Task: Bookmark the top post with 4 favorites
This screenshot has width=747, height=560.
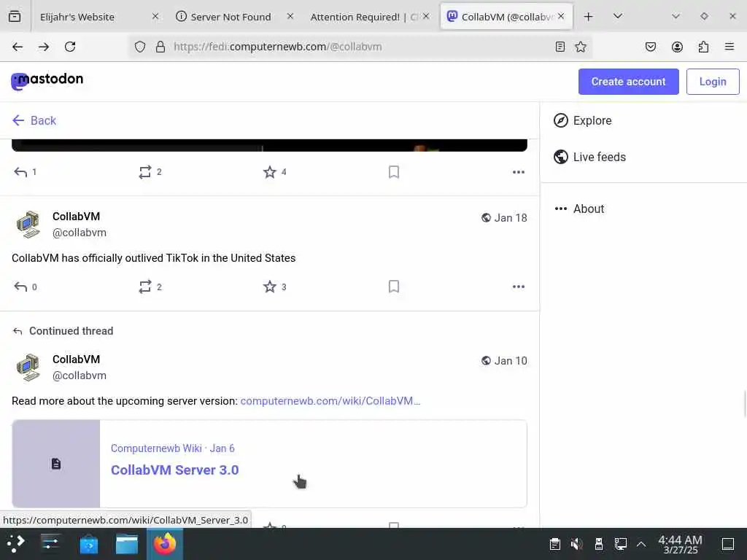Action: (x=394, y=172)
